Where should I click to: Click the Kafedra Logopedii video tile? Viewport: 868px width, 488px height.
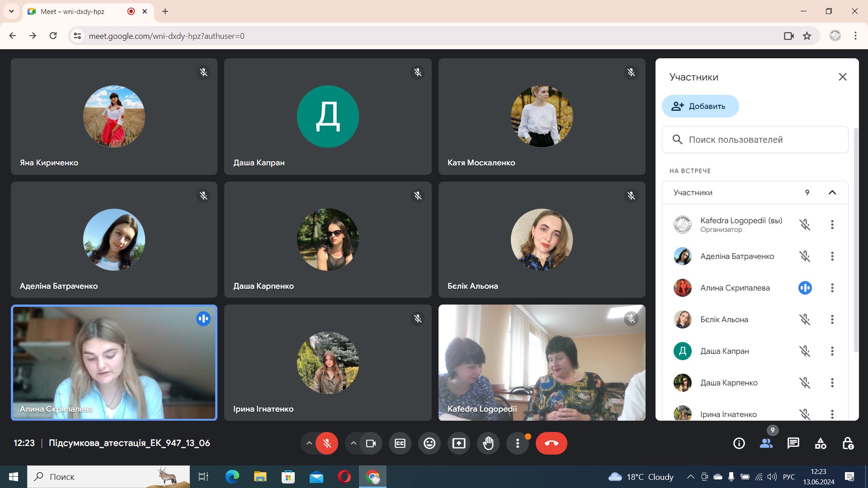tap(542, 362)
